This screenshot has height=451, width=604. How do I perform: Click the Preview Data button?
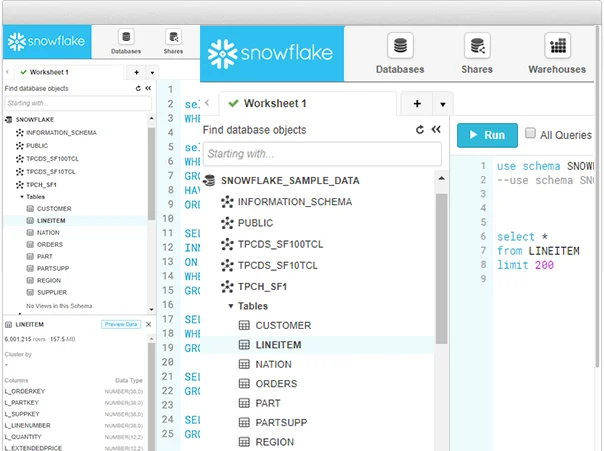[x=120, y=324]
